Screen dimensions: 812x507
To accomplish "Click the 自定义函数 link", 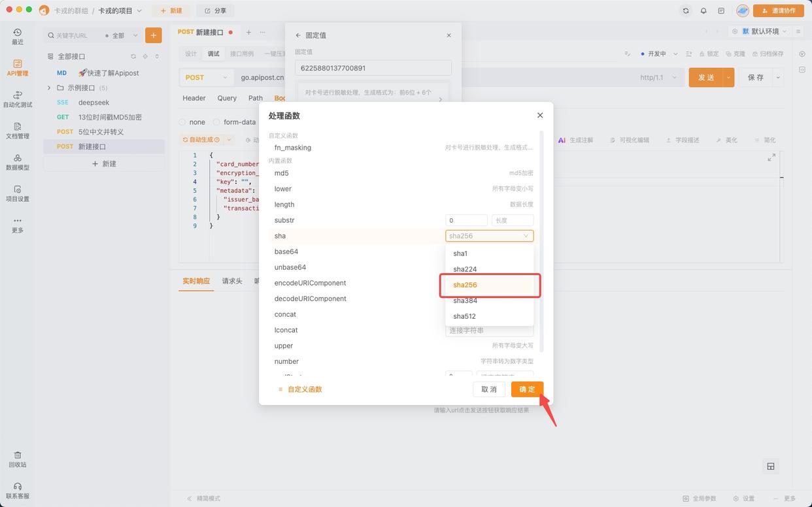I will tap(299, 389).
